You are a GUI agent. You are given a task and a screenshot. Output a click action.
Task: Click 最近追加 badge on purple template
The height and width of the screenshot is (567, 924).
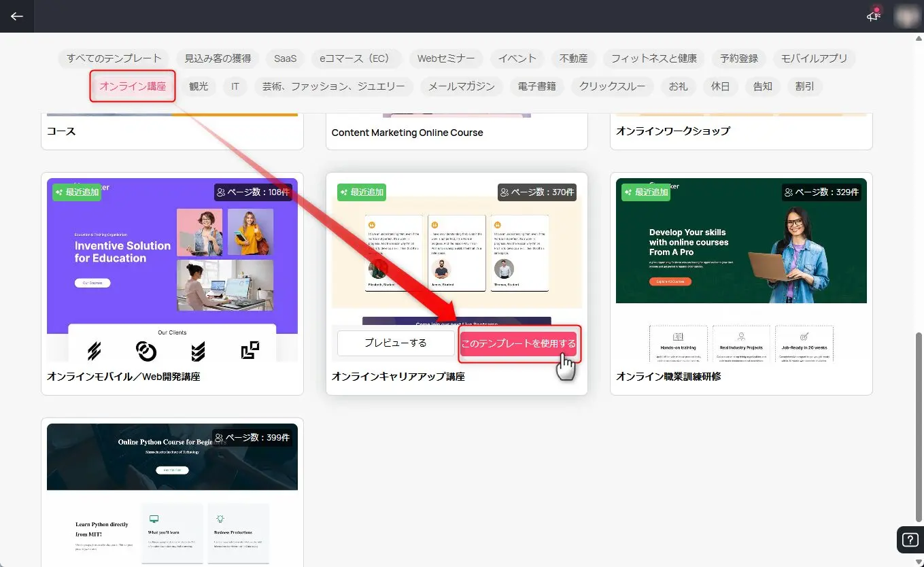tap(77, 192)
